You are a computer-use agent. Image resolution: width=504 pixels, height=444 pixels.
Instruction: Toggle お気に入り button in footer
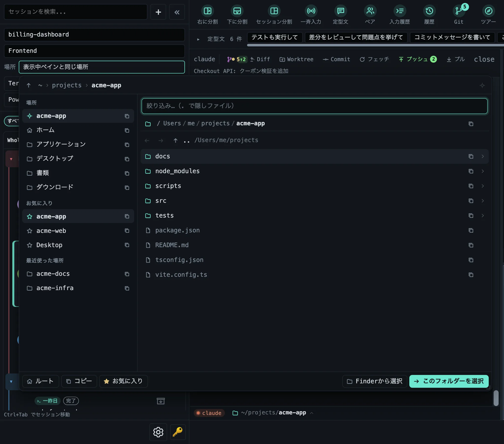(x=124, y=381)
